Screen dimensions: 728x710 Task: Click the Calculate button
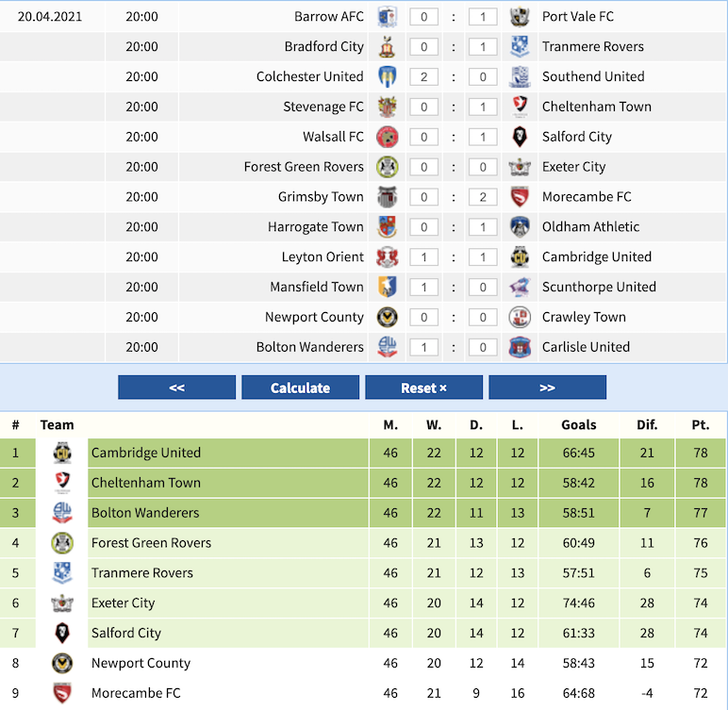[x=301, y=388]
